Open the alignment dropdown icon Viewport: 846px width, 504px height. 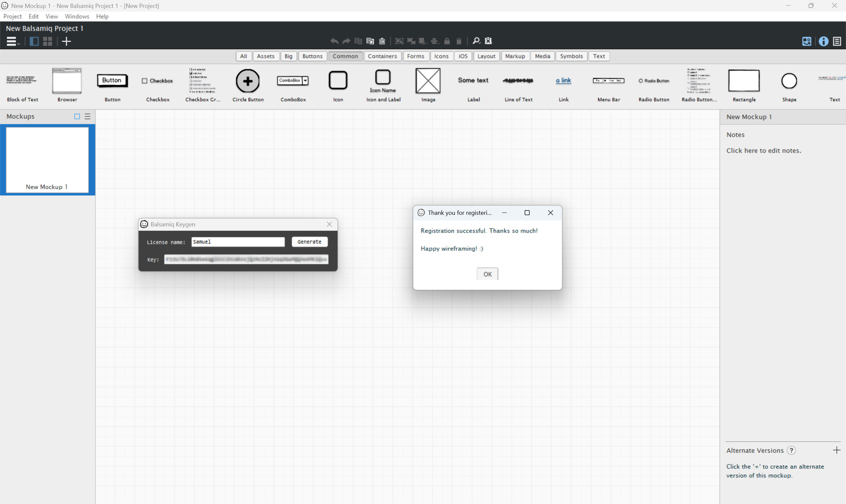click(x=435, y=41)
